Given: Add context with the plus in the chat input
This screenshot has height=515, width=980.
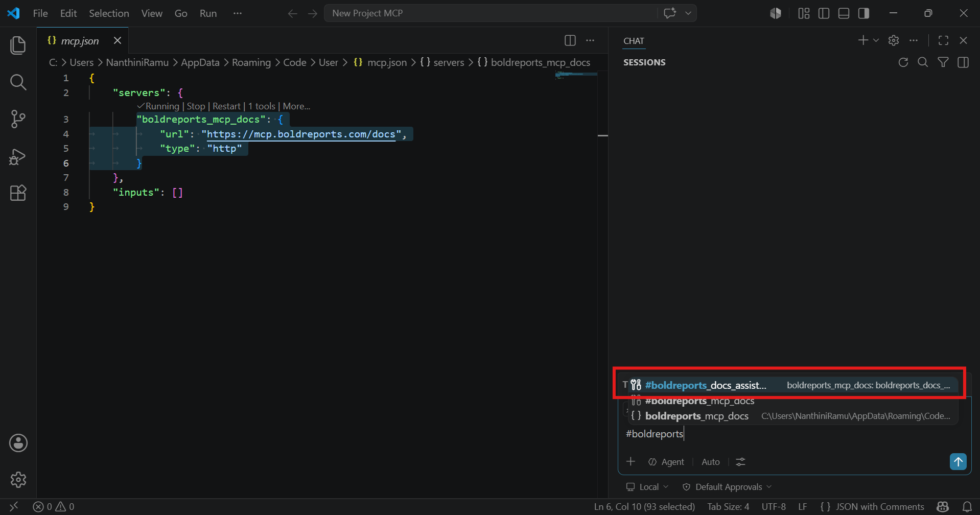Looking at the screenshot, I should coord(631,461).
